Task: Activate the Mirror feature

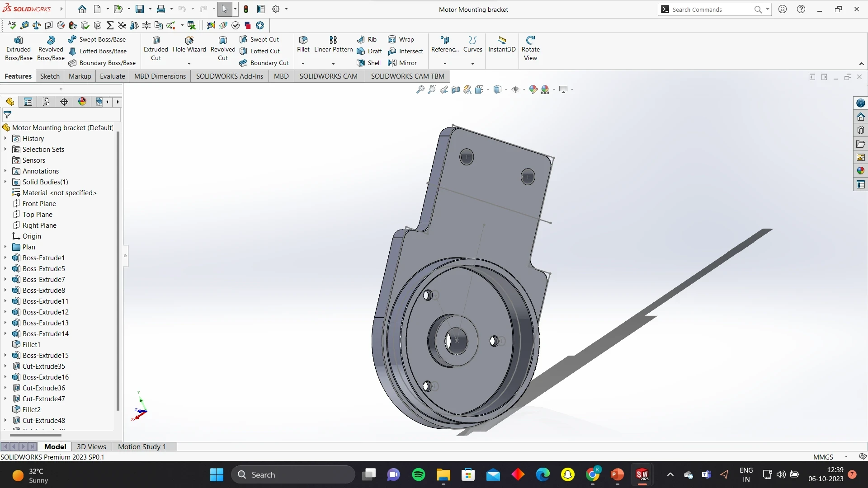Action: tap(402, 63)
